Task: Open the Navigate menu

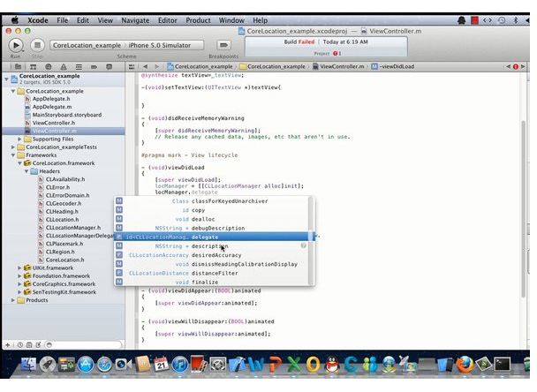Action: 135,20
